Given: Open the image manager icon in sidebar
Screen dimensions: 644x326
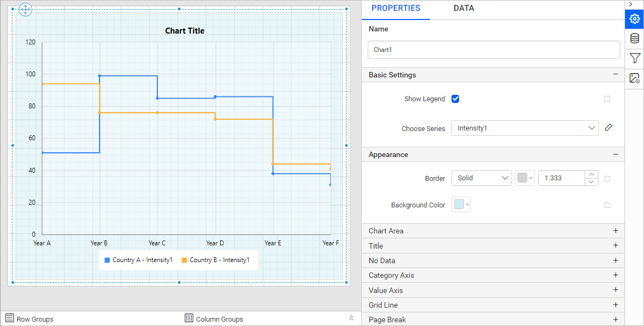Looking at the screenshot, I should coord(634,78).
